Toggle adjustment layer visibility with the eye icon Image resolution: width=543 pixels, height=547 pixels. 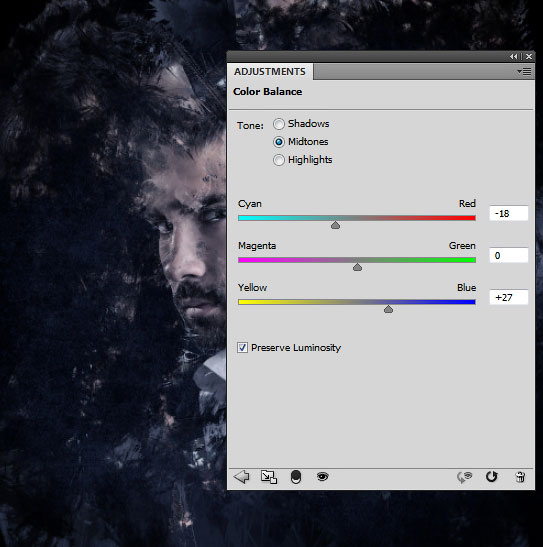pyautogui.click(x=323, y=476)
